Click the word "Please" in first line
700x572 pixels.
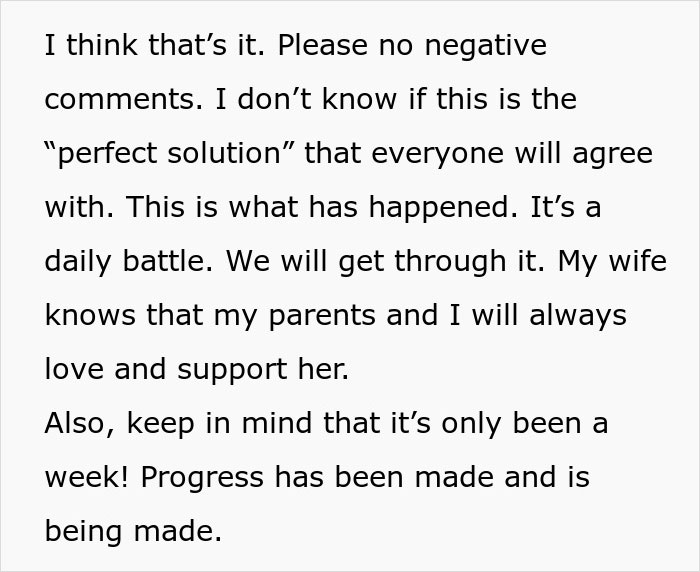[x=322, y=45]
